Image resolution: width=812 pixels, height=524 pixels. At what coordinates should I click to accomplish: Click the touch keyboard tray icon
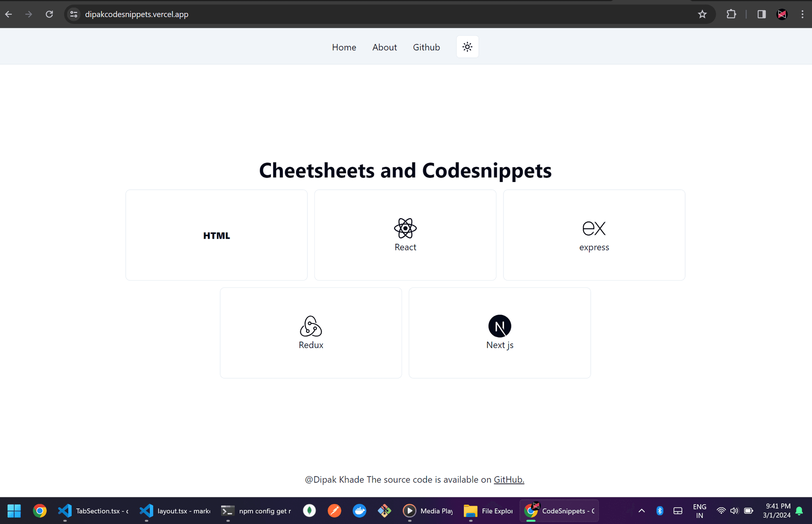pyautogui.click(x=678, y=511)
